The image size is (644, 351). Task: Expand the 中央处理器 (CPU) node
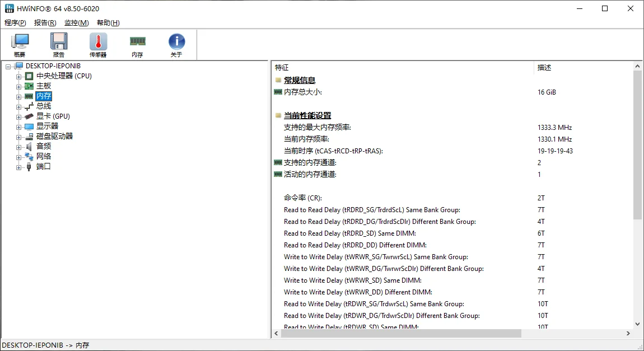(18, 76)
